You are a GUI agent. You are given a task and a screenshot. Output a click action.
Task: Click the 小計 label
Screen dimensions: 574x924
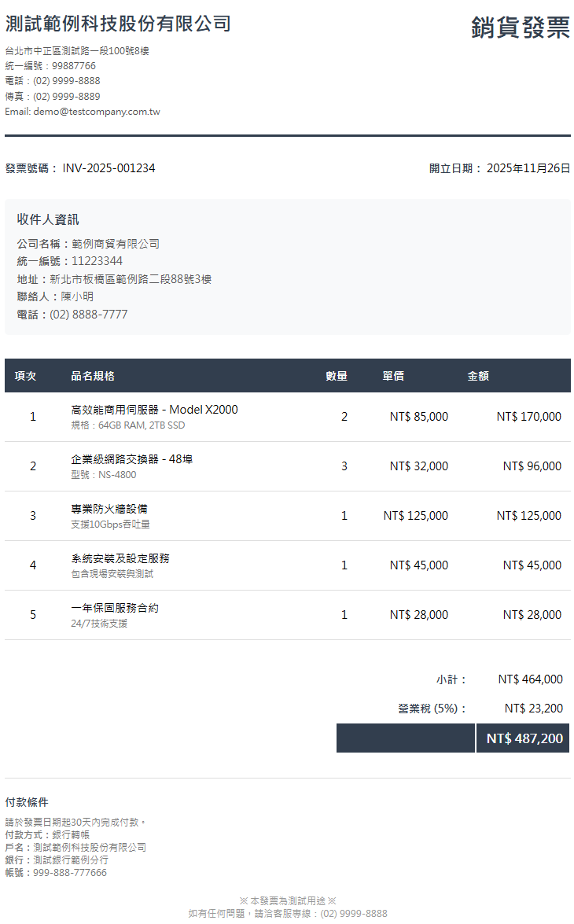[451, 679]
